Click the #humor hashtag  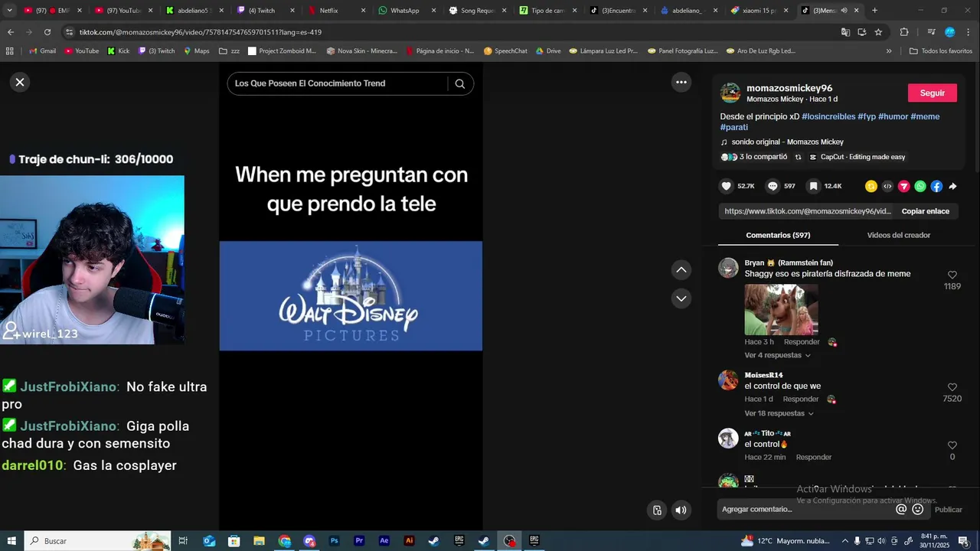(x=893, y=116)
